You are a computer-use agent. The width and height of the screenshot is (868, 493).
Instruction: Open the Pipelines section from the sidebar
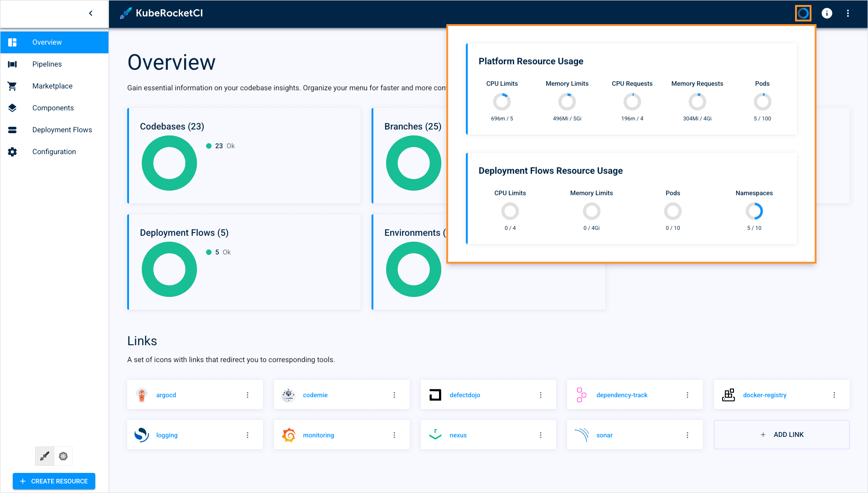47,64
